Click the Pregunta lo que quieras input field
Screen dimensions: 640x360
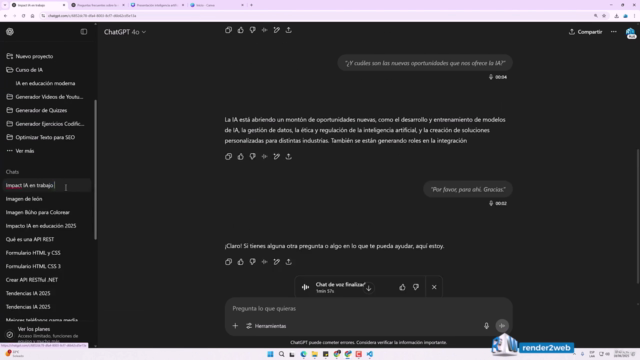[368, 309]
